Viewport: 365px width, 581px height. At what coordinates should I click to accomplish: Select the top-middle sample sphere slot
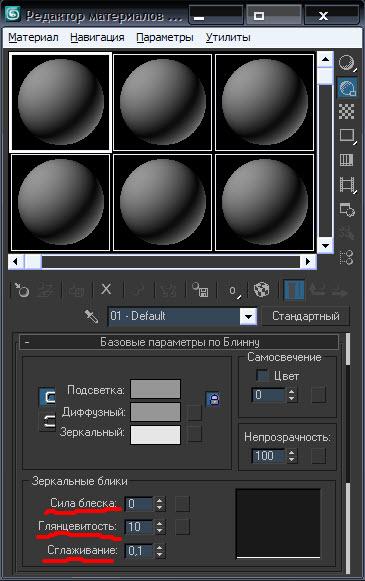pyautogui.click(x=162, y=102)
